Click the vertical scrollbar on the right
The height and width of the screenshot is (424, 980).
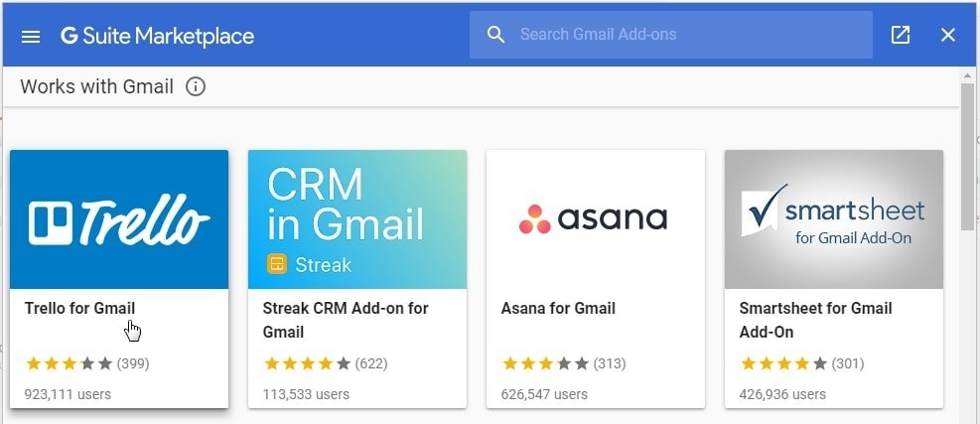click(x=967, y=157)
